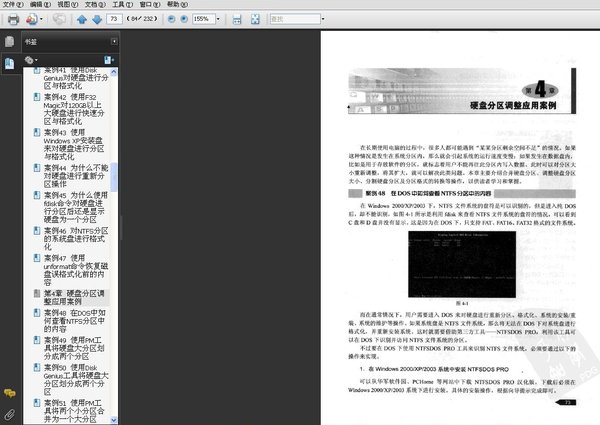The image size is (600, 425).
Task: Click the 查找 search field
Action: coord(295,19)
